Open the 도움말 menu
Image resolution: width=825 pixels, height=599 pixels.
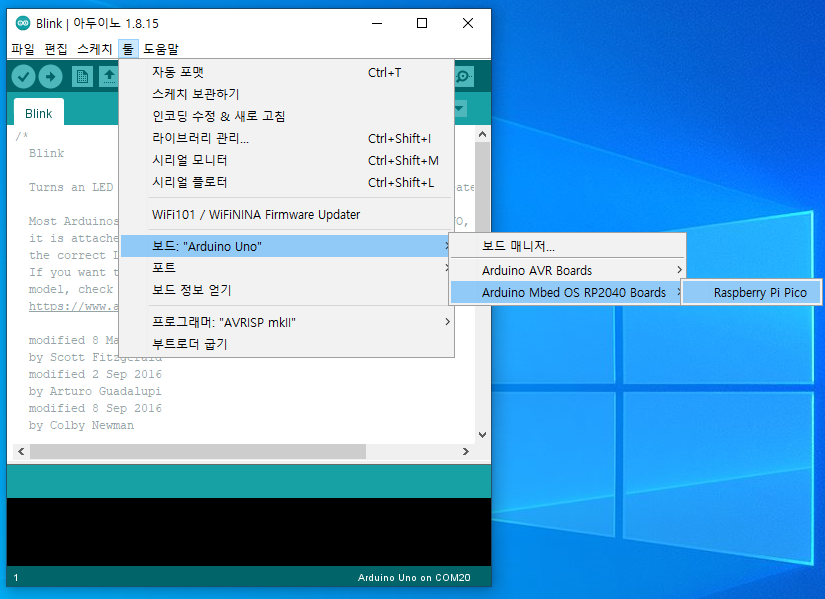click(x=161, y=49)
